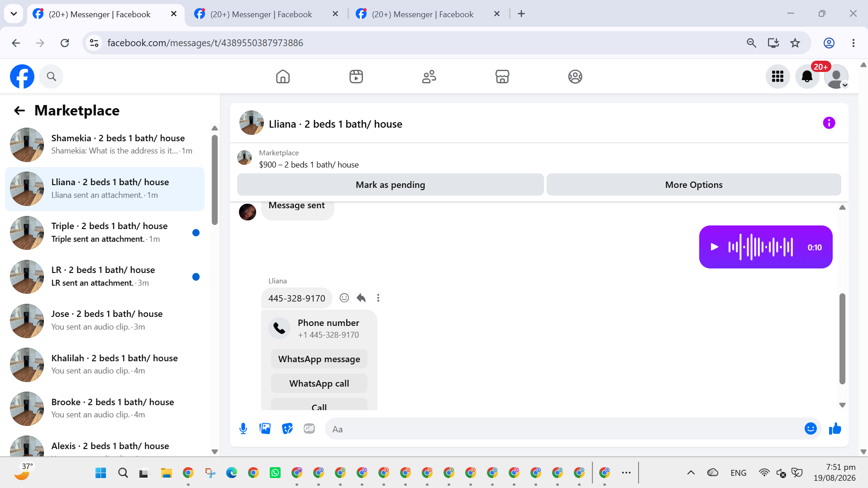Open the Triple conversation

[x=105, y=233]
